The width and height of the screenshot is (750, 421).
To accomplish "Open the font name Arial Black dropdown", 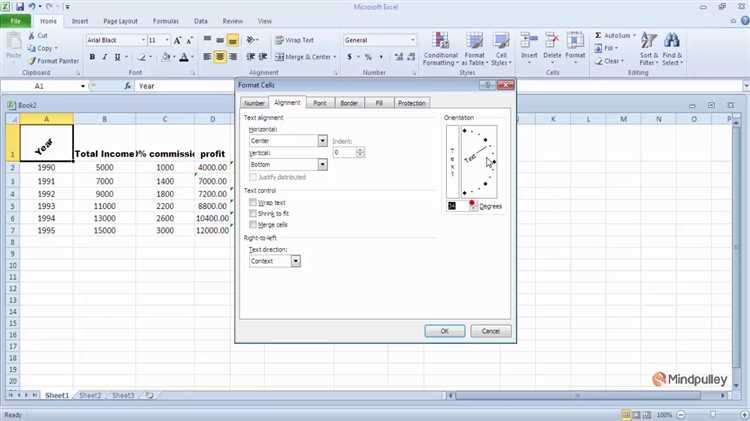I will (x=143, y=40).
